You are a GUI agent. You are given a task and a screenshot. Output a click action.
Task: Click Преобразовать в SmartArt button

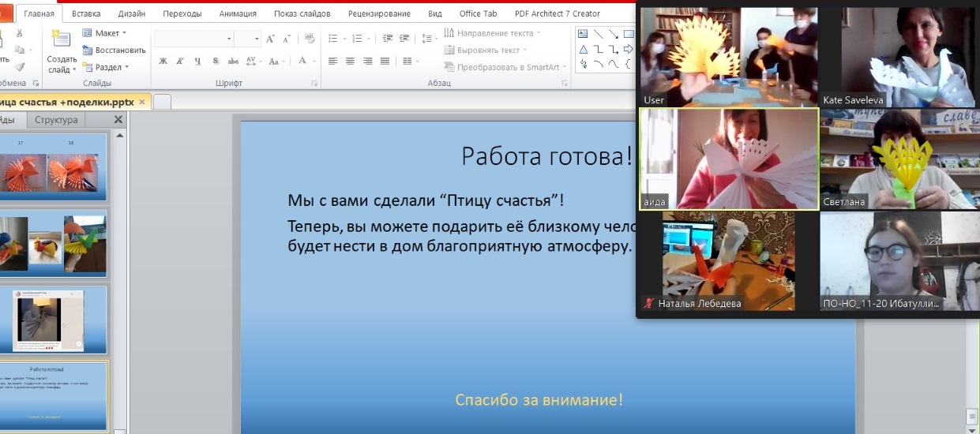click(x=501, y=67)
